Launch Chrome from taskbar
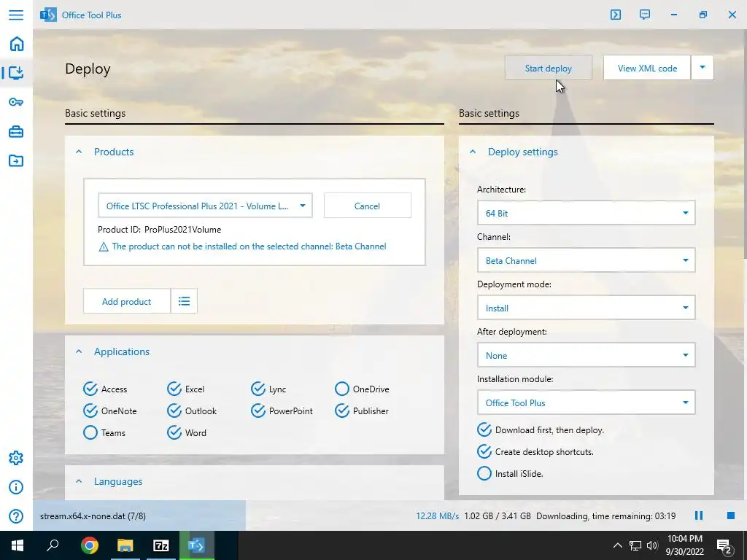 [x=89, y=545]
